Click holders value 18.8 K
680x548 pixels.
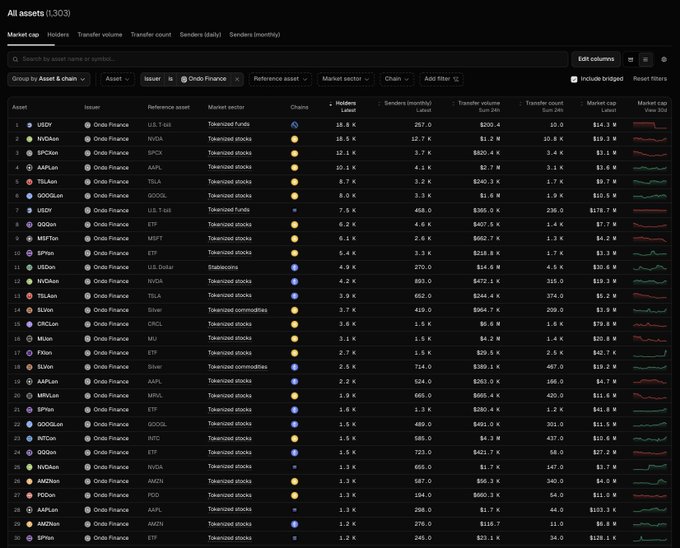pos(346,125)
